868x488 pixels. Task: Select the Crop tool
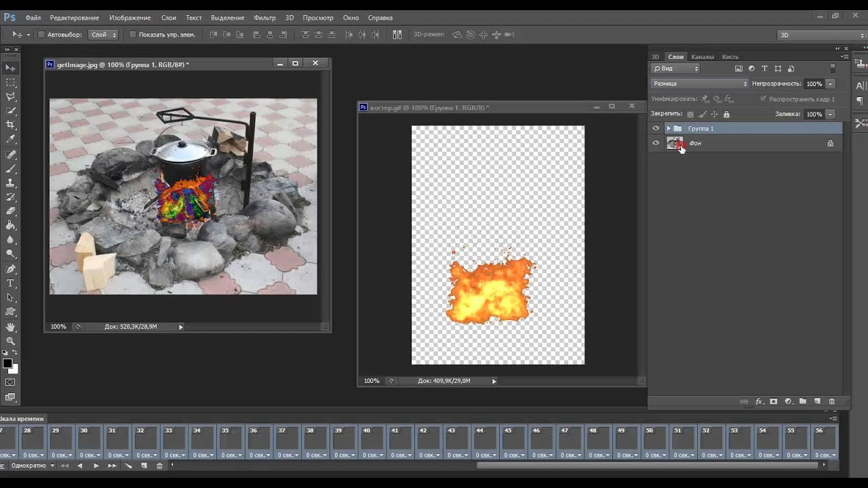coord(10,125)
